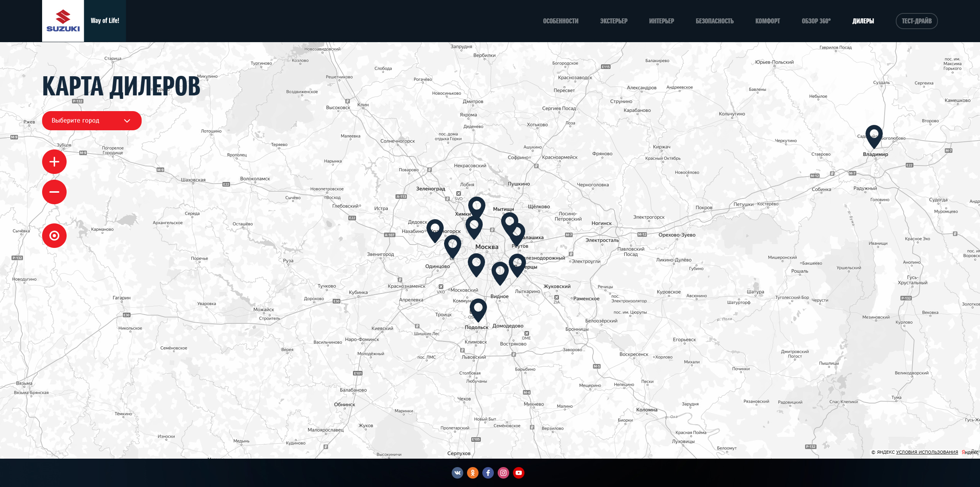Screen dimensions: 980x487
Task: Click the chevron in the city selector
Action: [x=127, y=121]
